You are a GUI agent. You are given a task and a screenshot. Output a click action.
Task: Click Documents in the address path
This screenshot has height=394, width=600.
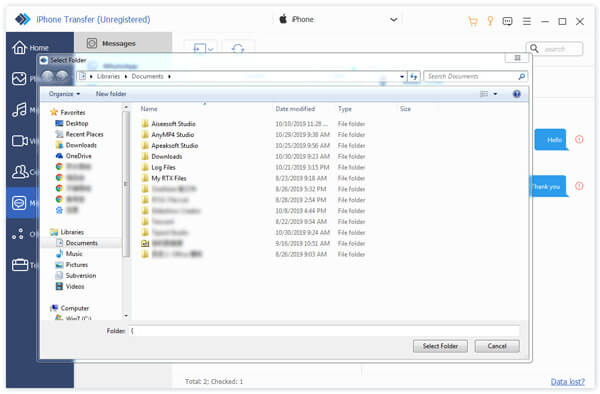pyautogui.click(x=147, y=77)
